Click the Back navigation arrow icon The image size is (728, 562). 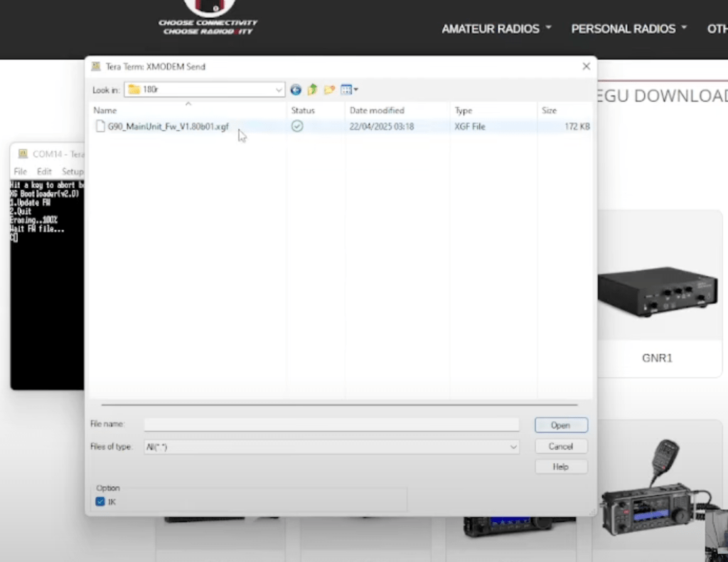click(x=296, y=90)
